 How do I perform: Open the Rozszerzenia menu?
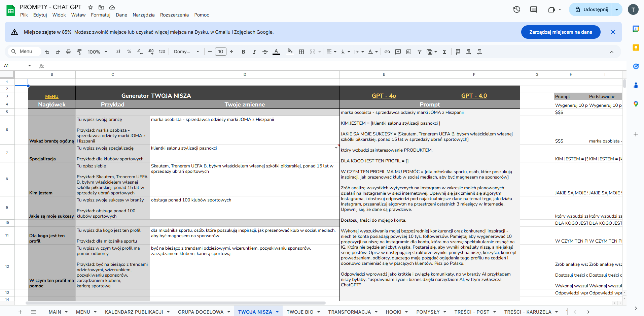(x=174, y=15)
